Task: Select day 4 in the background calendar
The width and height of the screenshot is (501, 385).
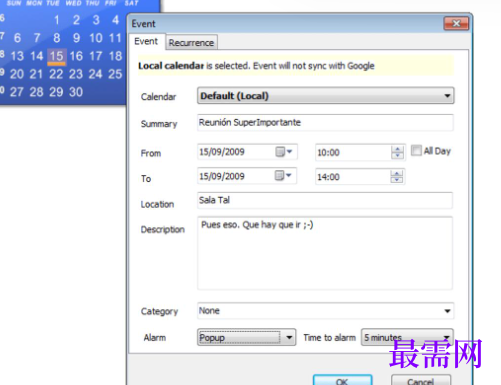Action: [x=115, y=20]
